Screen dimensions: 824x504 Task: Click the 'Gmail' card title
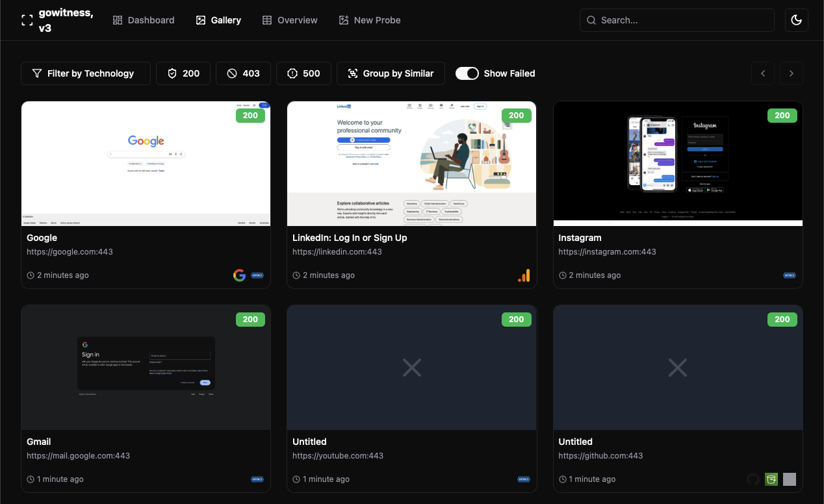39,442
